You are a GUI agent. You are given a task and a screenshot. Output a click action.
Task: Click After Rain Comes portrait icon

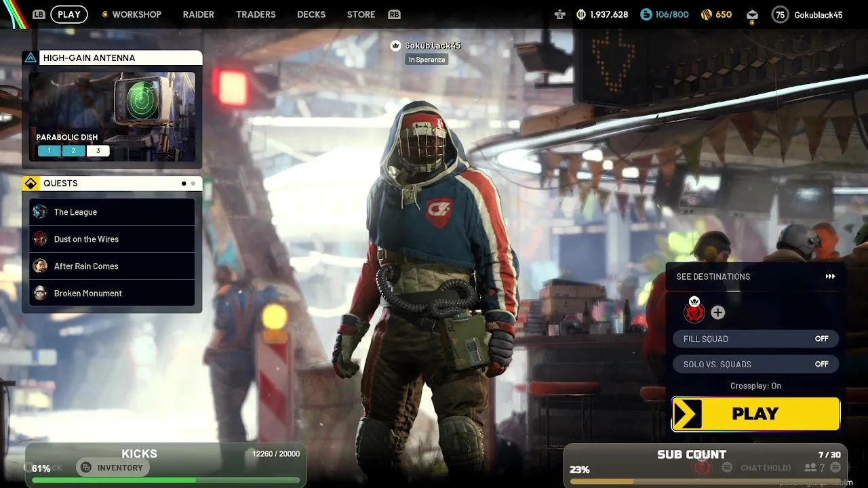[40, 266]
